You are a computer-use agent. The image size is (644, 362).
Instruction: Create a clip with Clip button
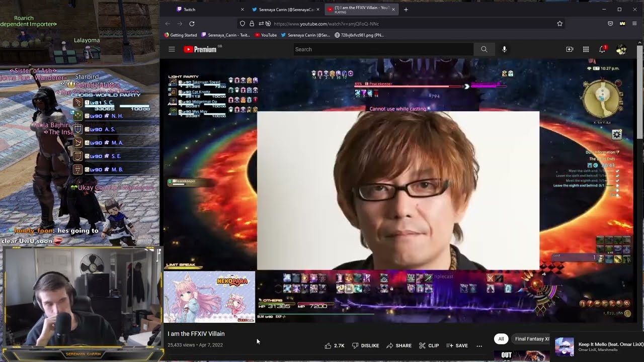tap(429, 345)
